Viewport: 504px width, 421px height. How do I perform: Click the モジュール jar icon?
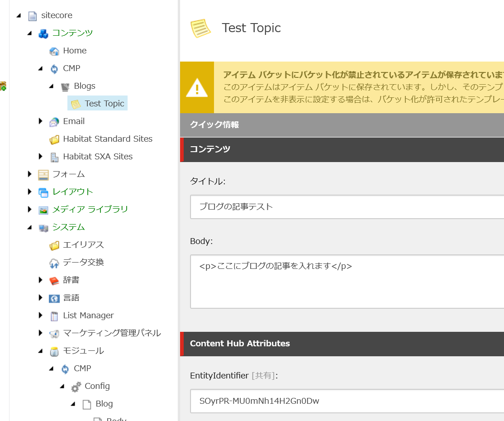54,352
